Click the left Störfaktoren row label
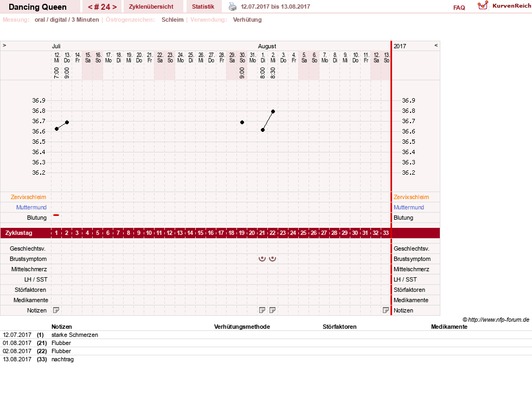The height and width of the screenshot is (402, 532). (30, 290)
